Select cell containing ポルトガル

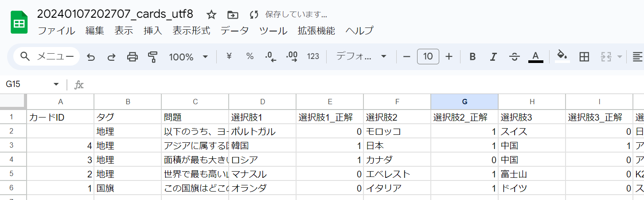262,131
